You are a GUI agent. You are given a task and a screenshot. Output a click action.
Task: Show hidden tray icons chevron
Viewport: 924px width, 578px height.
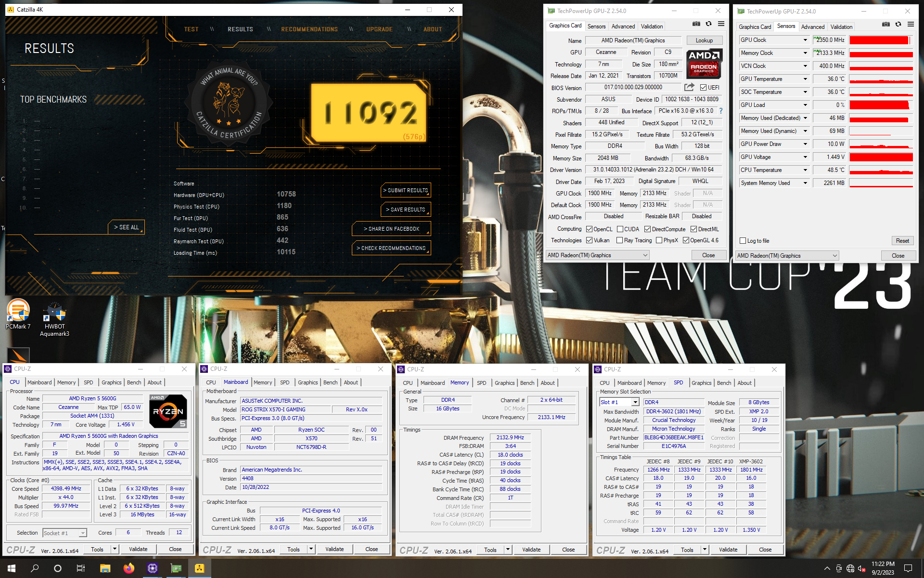(827, 569)
